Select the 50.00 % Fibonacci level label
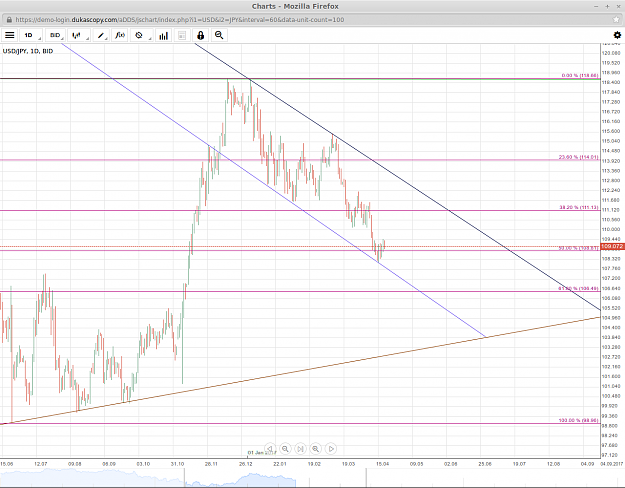 pos(578,248)
